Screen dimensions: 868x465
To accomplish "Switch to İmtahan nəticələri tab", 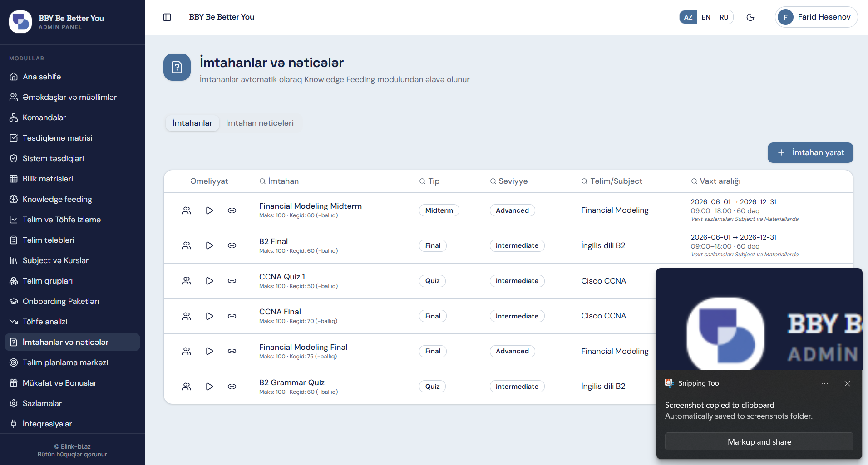I will [x=260, y=123].
